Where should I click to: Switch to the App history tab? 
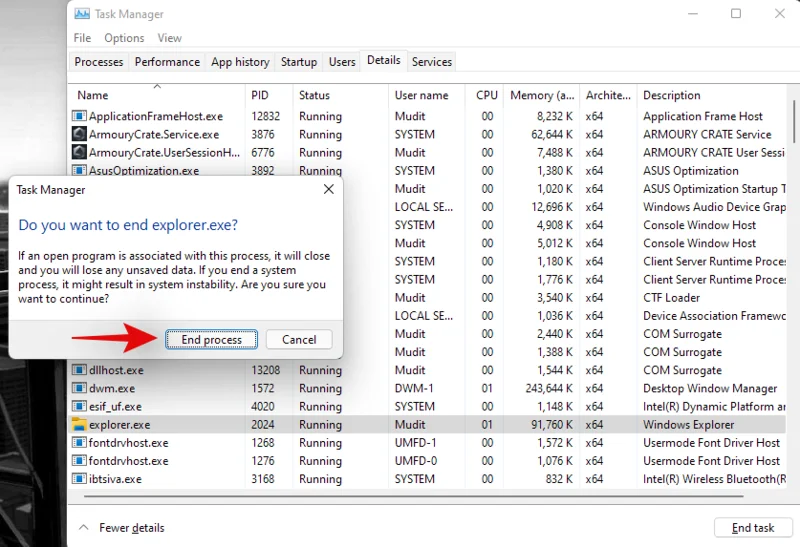tap(240, 62)
